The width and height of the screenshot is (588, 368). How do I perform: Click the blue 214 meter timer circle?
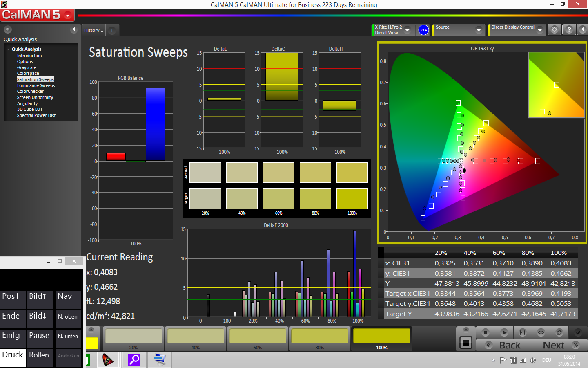pyautogui.click(x=423, y=30)
